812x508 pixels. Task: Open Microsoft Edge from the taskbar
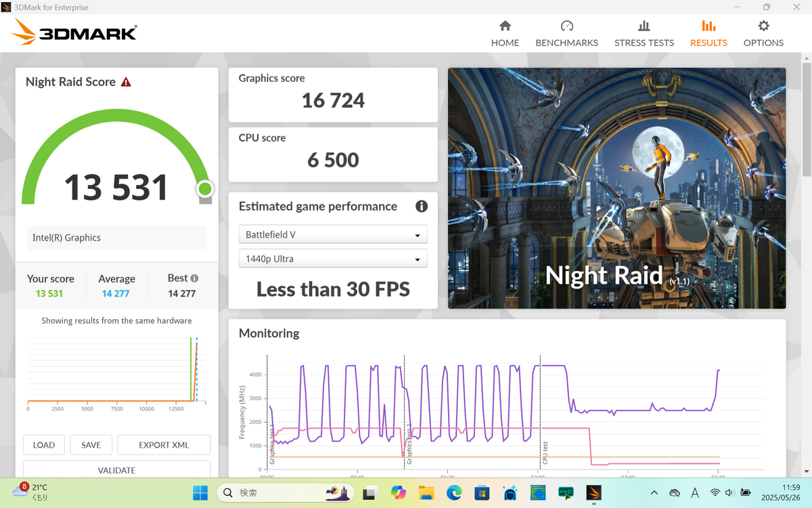click(x=453, y=492)
